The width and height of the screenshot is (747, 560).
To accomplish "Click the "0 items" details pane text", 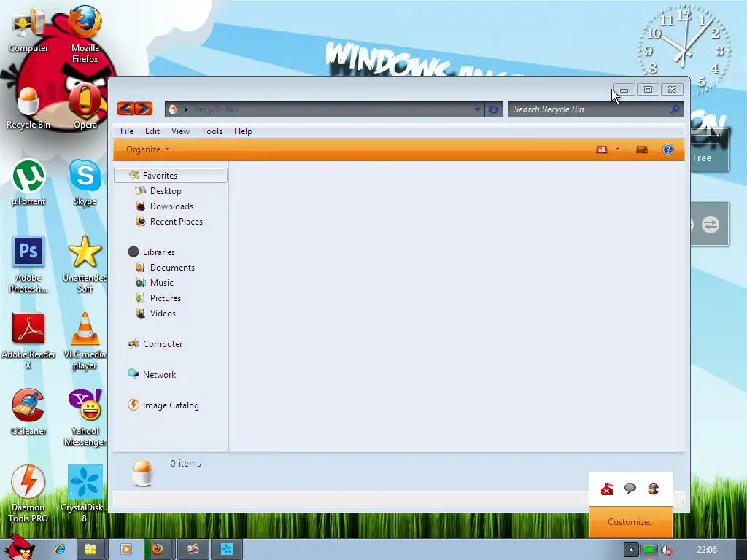I will coord(186,463).
